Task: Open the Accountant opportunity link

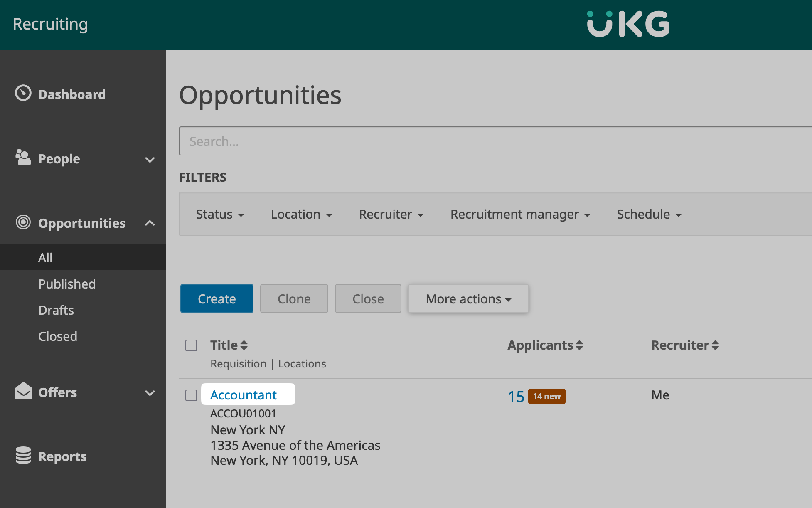Action: (x=244, y=395)
